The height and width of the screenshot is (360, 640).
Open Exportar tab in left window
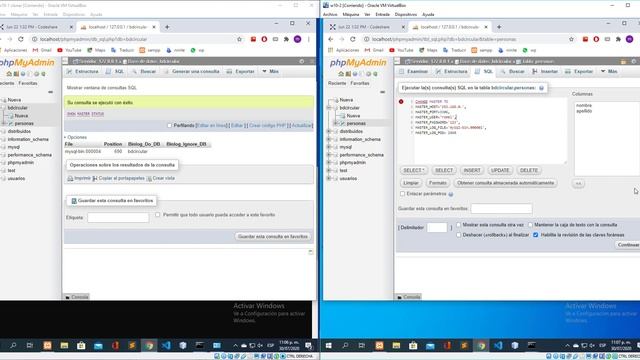[241, 71]
